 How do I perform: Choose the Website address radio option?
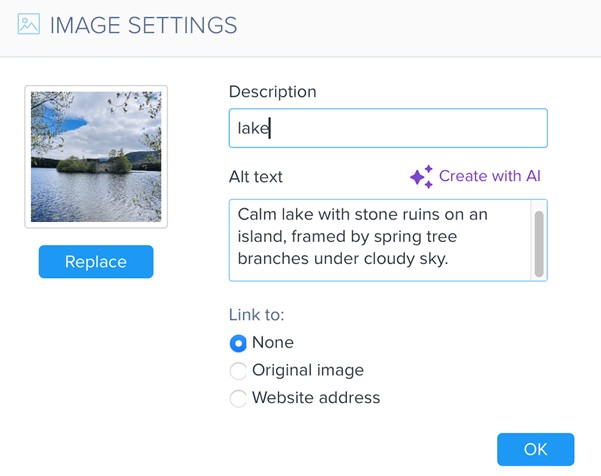[x=238, y=399]
